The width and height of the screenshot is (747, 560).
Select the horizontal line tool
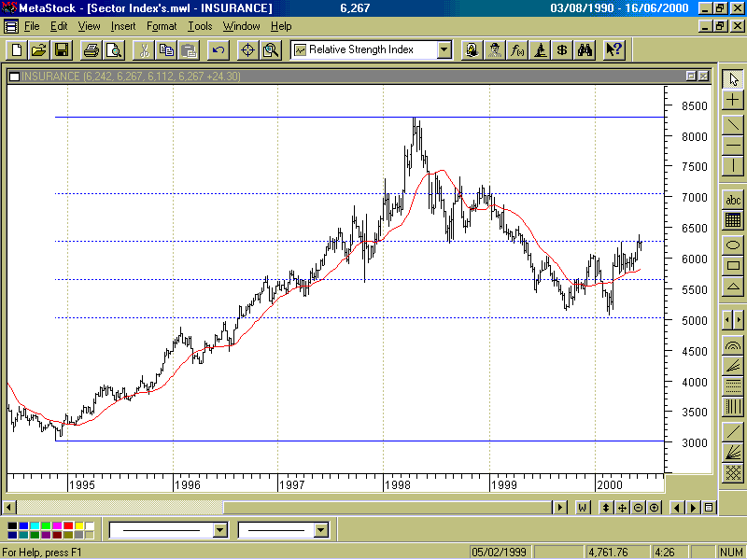point(733,146)
